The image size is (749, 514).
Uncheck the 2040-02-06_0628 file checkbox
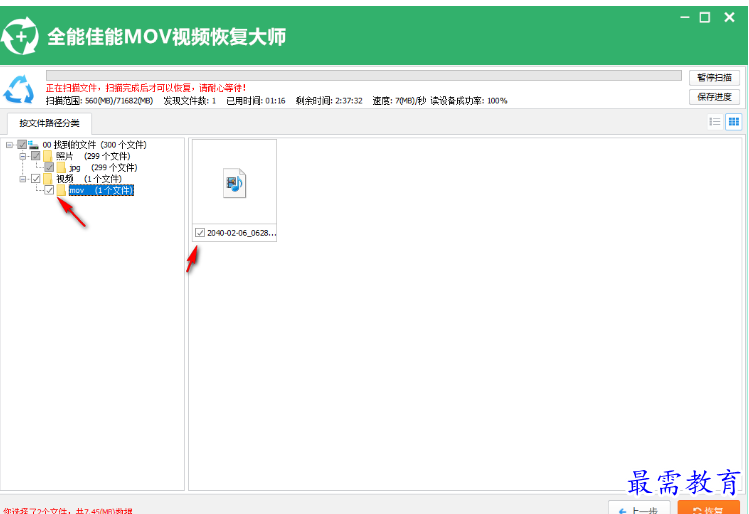pos(200,233)
